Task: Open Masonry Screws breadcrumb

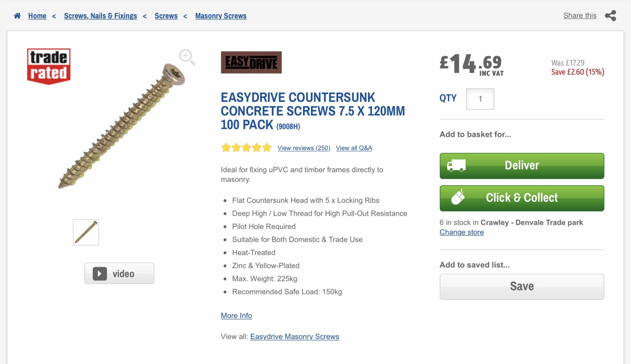Action: coord(221,16)
